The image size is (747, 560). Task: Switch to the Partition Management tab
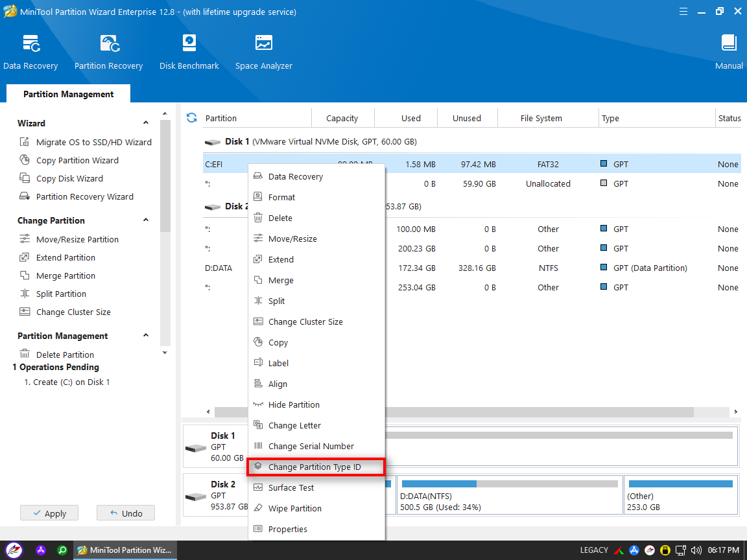point(68,94)
